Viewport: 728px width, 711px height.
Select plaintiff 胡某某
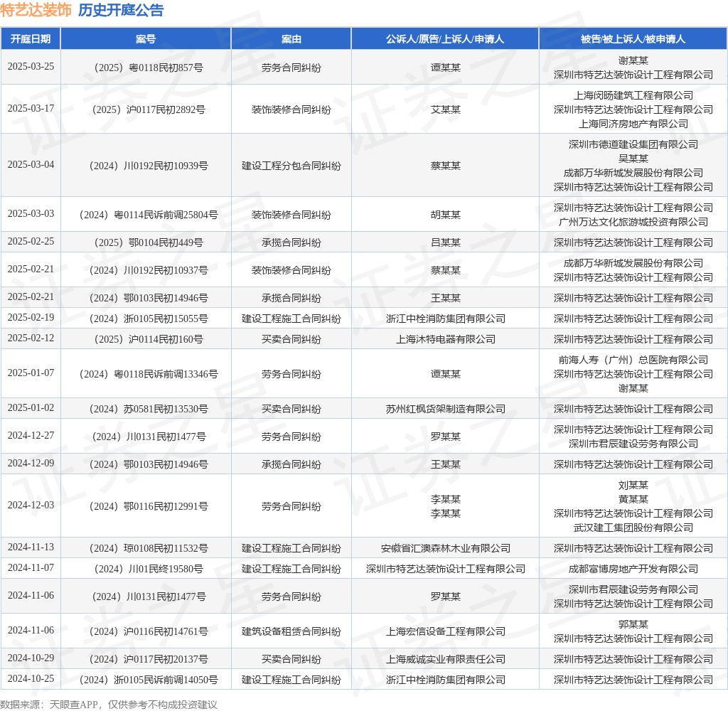(445, 215)
